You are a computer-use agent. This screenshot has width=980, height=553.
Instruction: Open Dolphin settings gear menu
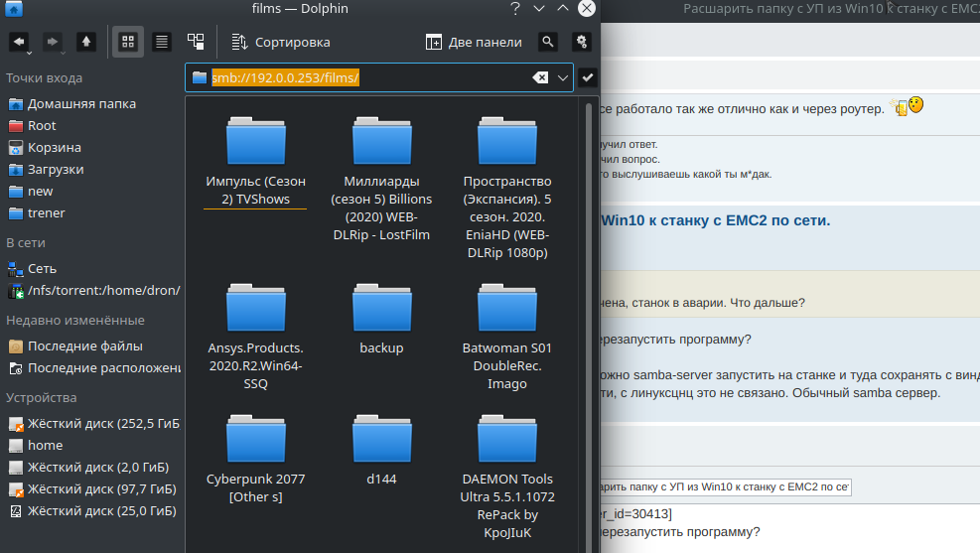(x=582, y=42)
